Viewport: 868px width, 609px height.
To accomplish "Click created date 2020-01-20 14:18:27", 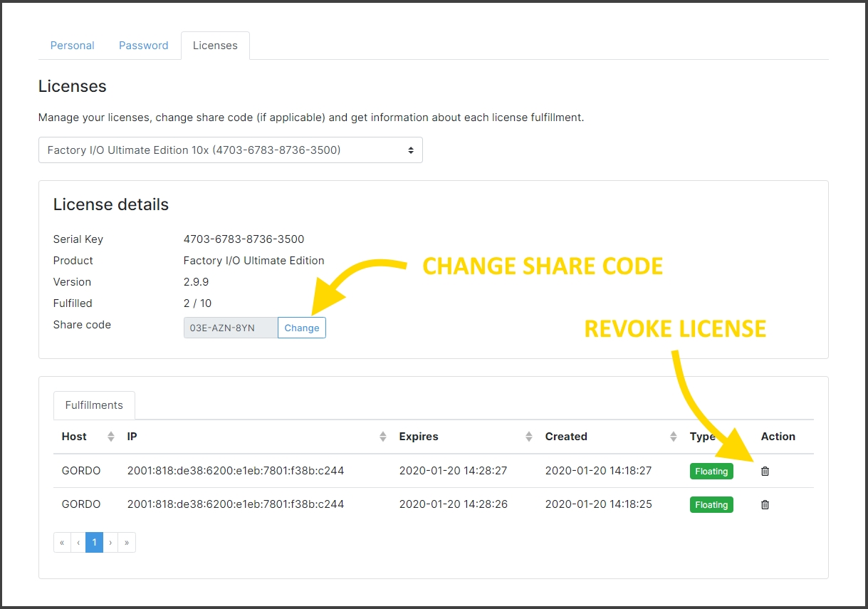I will tap(599, 471).
